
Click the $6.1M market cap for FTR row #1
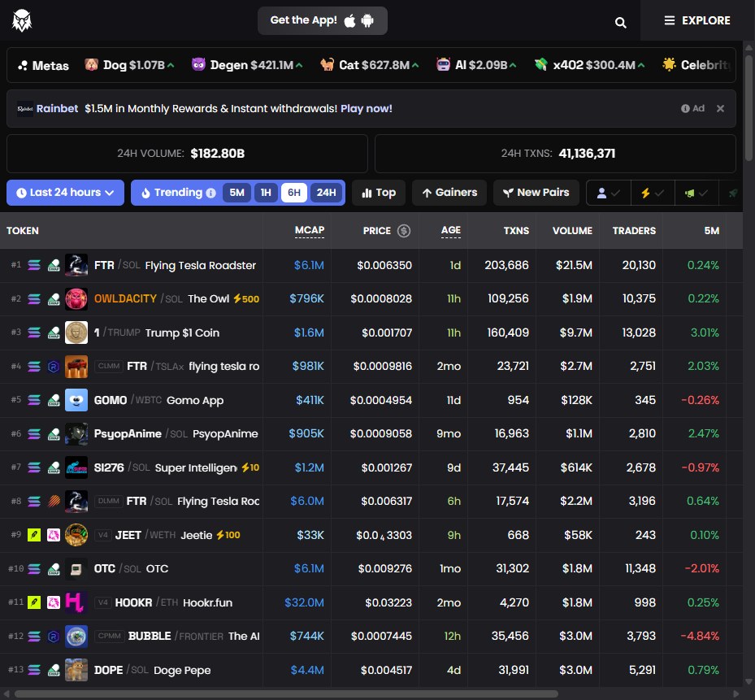pyautogui.click(x=309, y=265)
